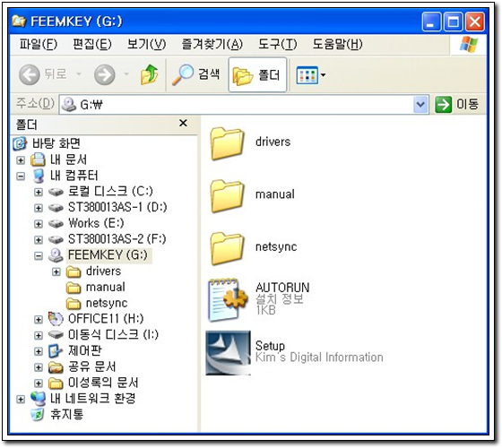Select 내 컴퓨터 icon in tree
Viewport: 502px width, 448px height.
pyautogui.click(x=39, y=176)
